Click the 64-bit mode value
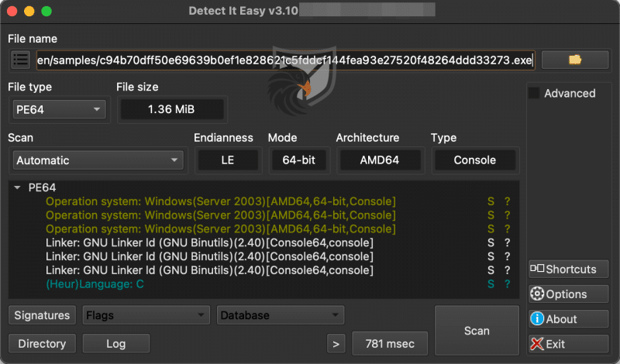Image resolution: width=620 pixels, height=364 pixels. click(299, 160)
